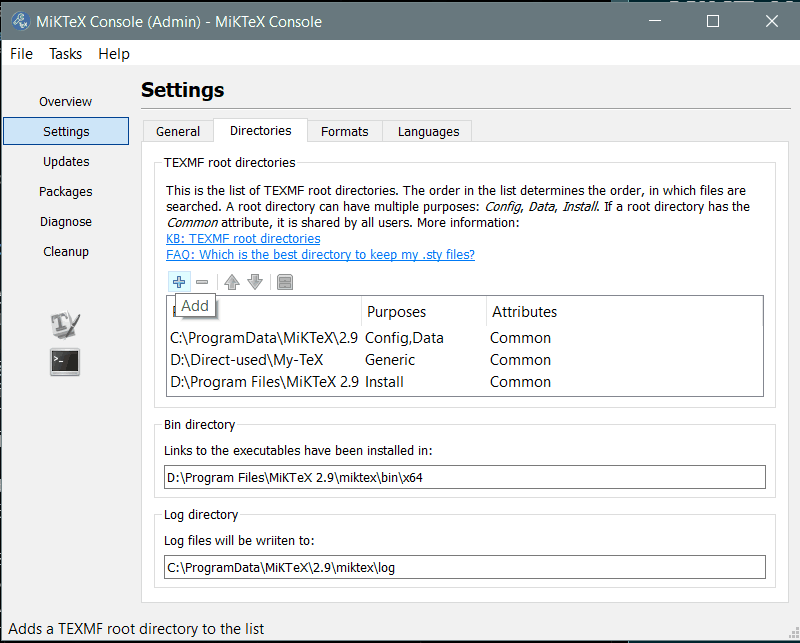Open the Help menu
Viewport: 800px width, 643px height.
pyautogui.click(x=114, y=54)
